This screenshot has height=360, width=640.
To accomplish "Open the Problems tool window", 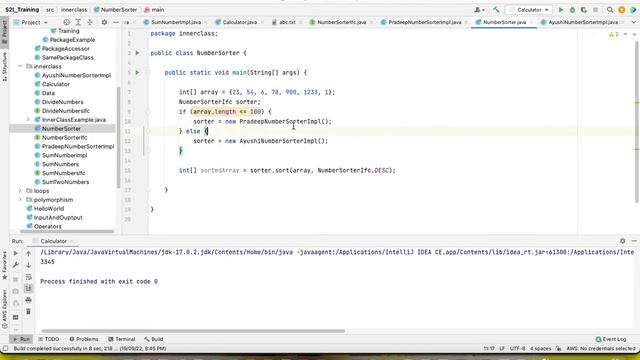I will pyautogui.click(x=84, y=339).
